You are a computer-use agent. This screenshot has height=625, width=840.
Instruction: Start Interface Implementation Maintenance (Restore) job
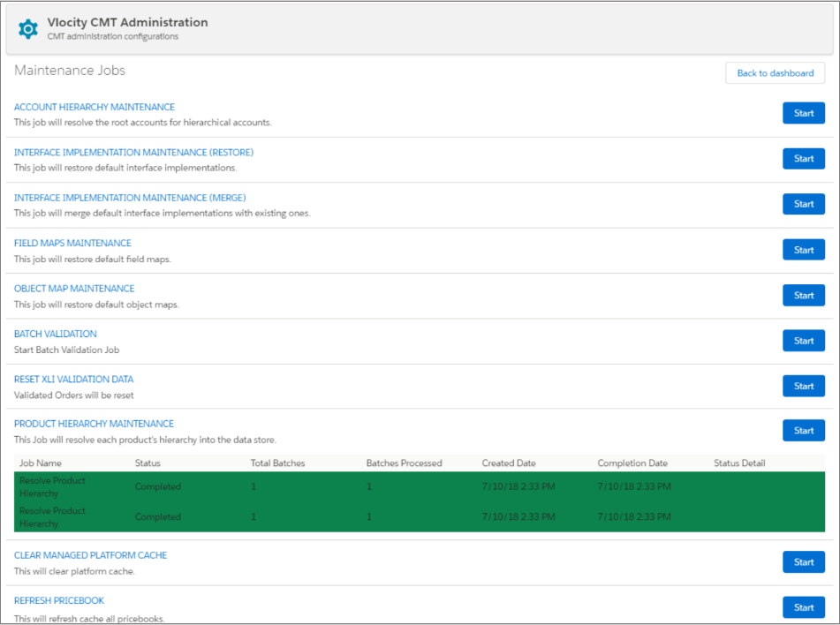pyautogui.click(x=804, y=159)
